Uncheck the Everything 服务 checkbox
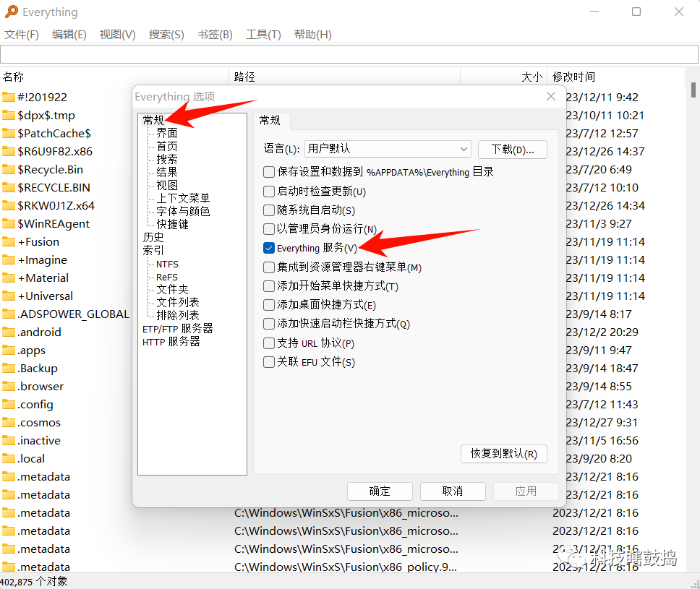 [269, 248]
